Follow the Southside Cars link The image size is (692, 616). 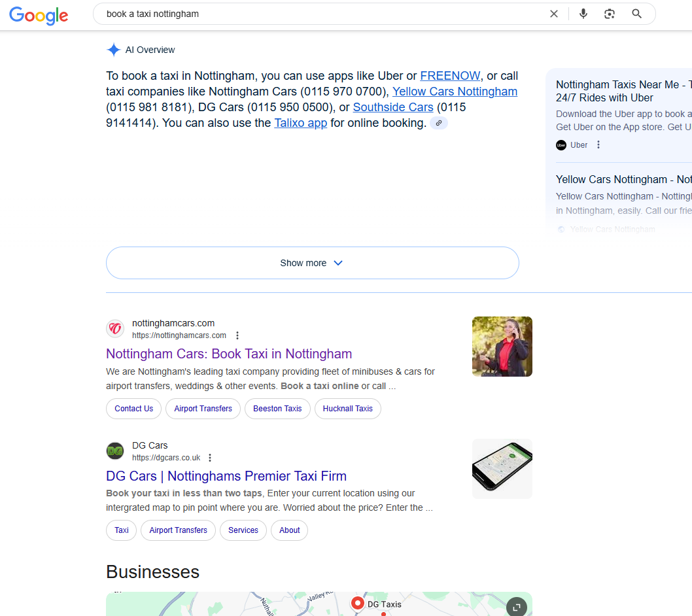[x=393, y=107]
